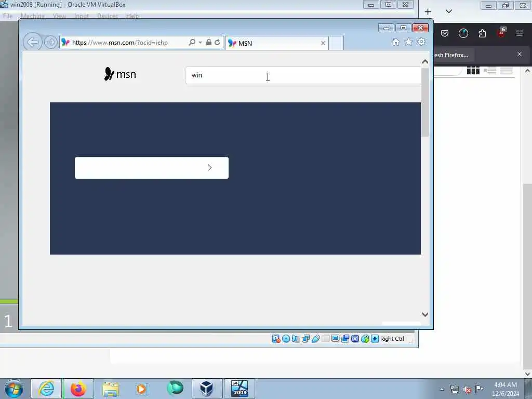Open the VirtualBox Input menu
This screenshot has width=532, height=399.
coord(82,16)
